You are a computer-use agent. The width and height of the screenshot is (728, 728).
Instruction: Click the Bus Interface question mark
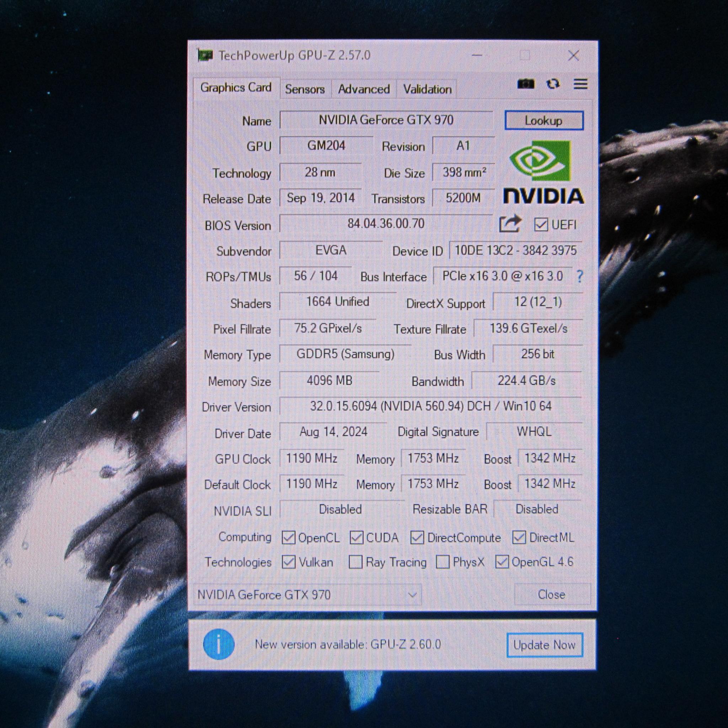[580, 276]
